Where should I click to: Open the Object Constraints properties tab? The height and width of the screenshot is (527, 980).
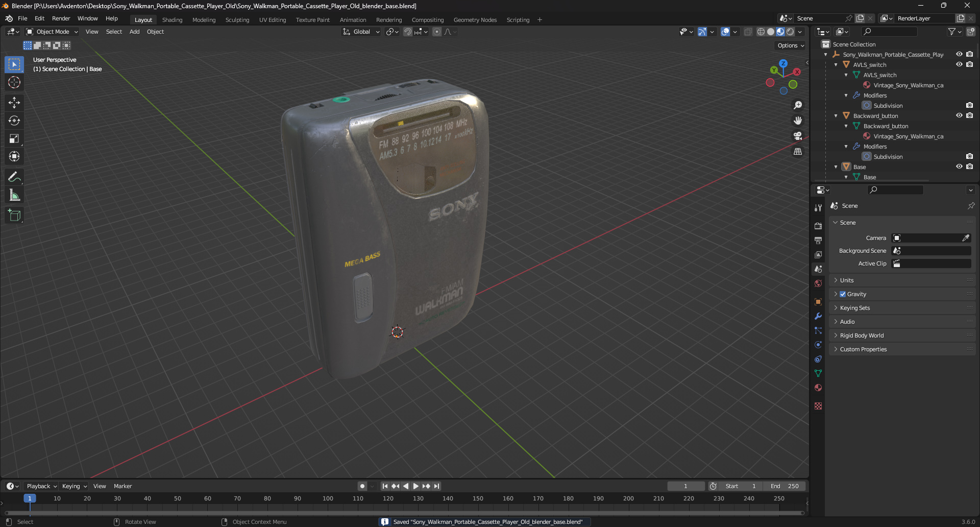[818, 359]
